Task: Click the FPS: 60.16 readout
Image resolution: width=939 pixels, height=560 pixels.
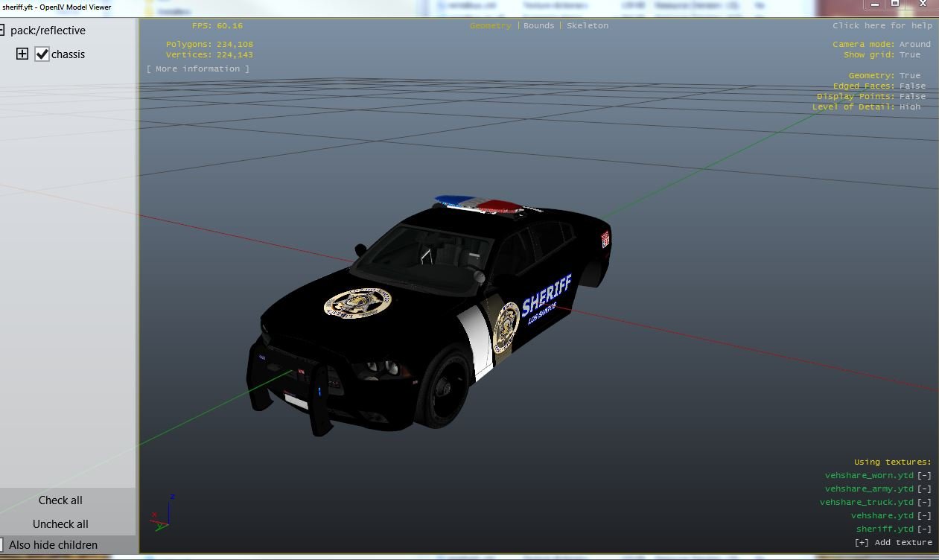Action: pyautogui.click(x=217, y=25)
